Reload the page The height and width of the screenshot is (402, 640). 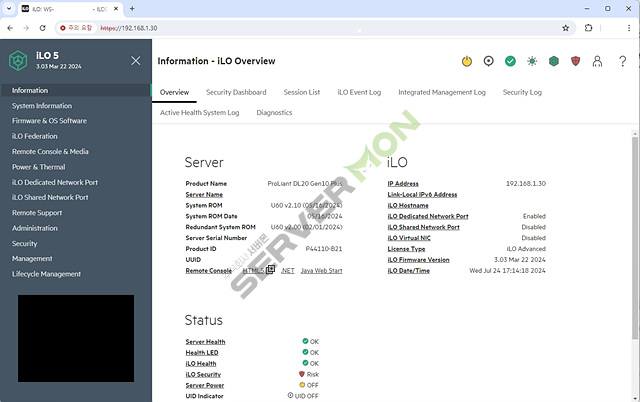42,28
